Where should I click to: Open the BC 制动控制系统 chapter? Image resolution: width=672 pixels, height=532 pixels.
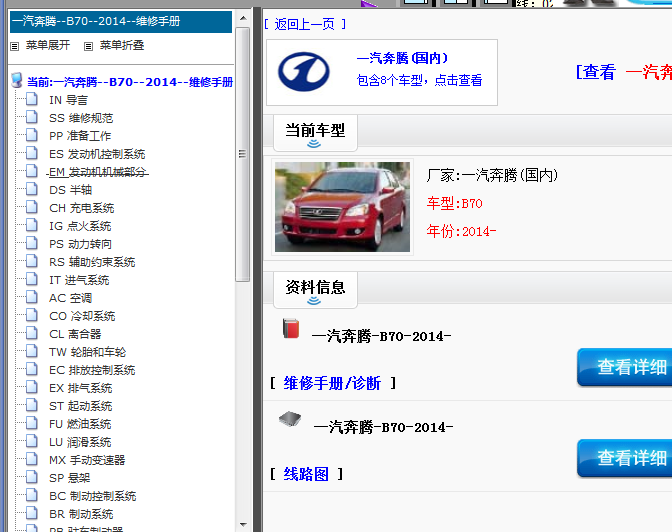[x=93, y=496]
